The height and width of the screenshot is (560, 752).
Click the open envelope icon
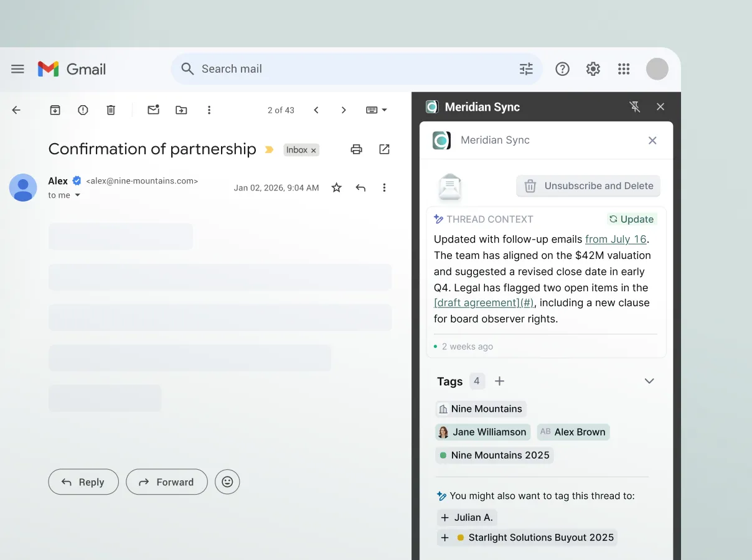point(449,186)
